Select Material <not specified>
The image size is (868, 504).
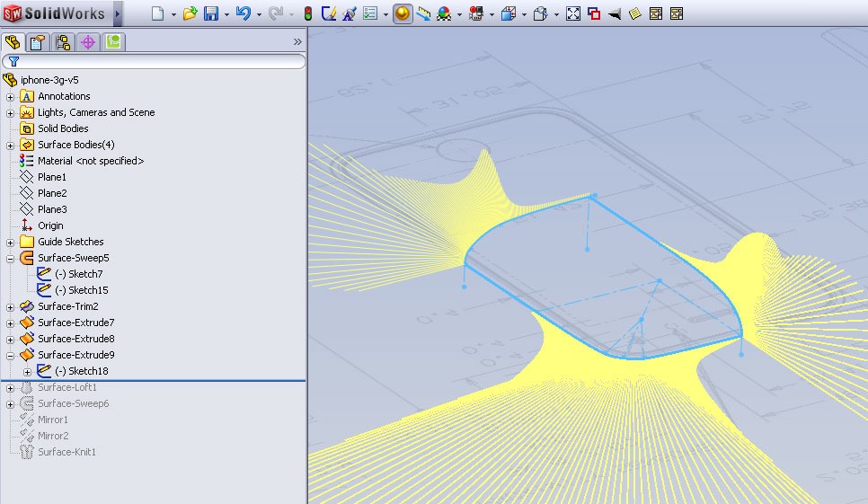[x=90, y=161]
